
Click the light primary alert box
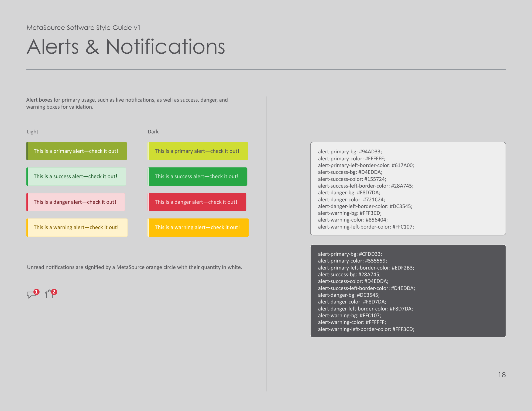pos(77,151)
